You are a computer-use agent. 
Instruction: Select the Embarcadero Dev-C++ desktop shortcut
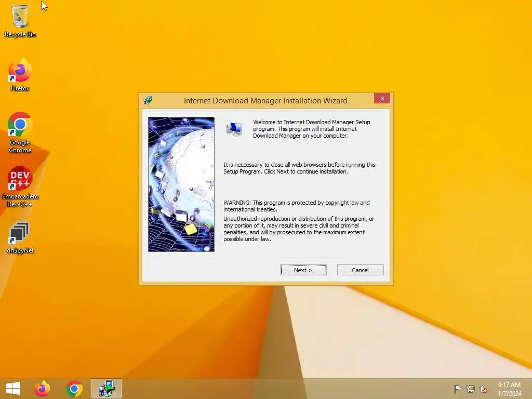point(20,187)
